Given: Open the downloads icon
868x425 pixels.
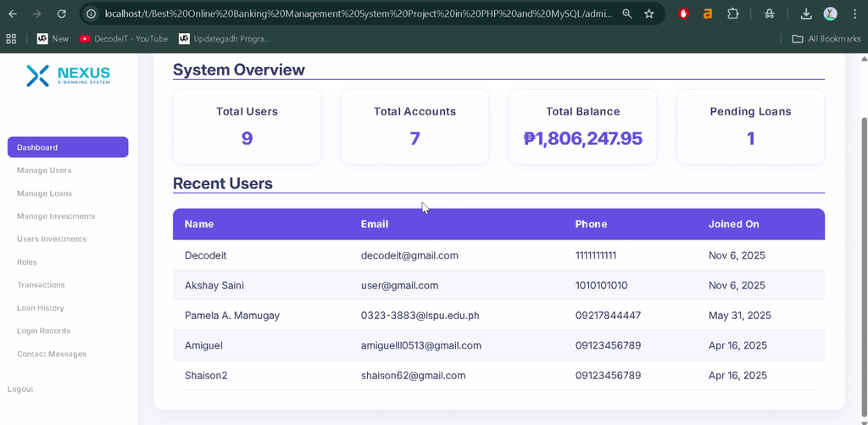Looking at the screenshot, I should 806,14.
